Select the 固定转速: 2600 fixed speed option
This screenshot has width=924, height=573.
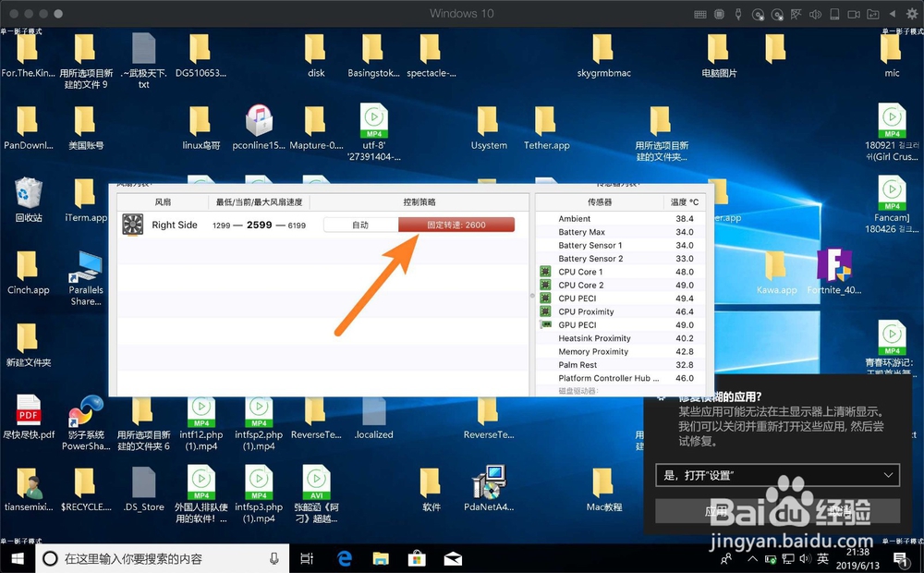coord(456,225)
